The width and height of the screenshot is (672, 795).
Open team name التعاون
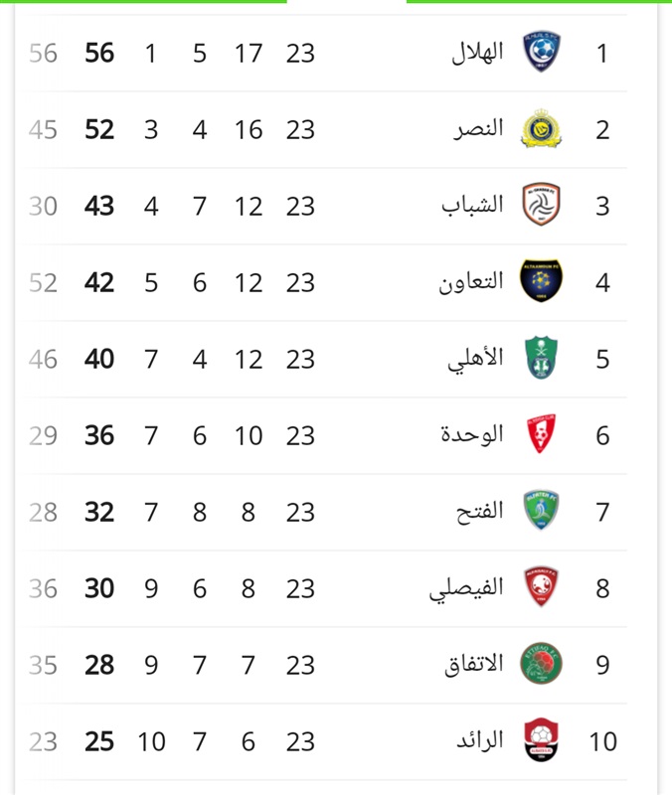click(x=471, y=282)
